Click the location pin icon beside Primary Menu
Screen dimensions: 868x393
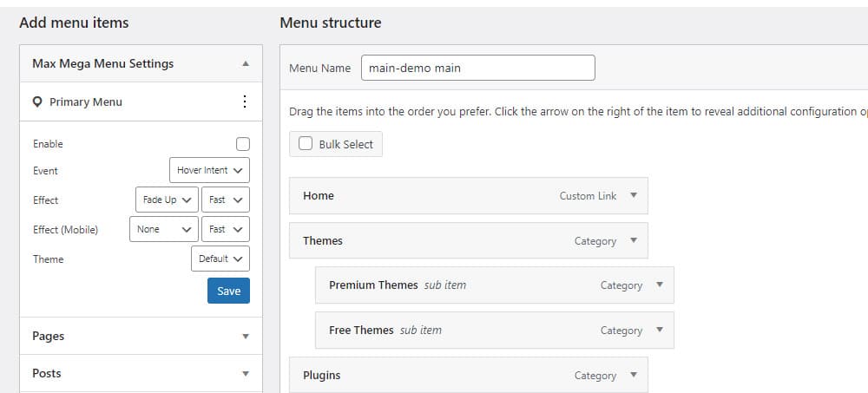click(37, 102)
